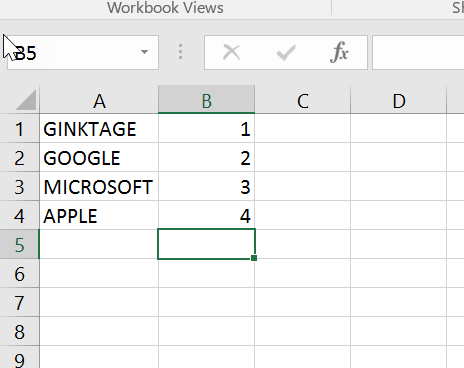Screen dimensions: 464x368
Task: Select column B header
Action: click(207, 100)
